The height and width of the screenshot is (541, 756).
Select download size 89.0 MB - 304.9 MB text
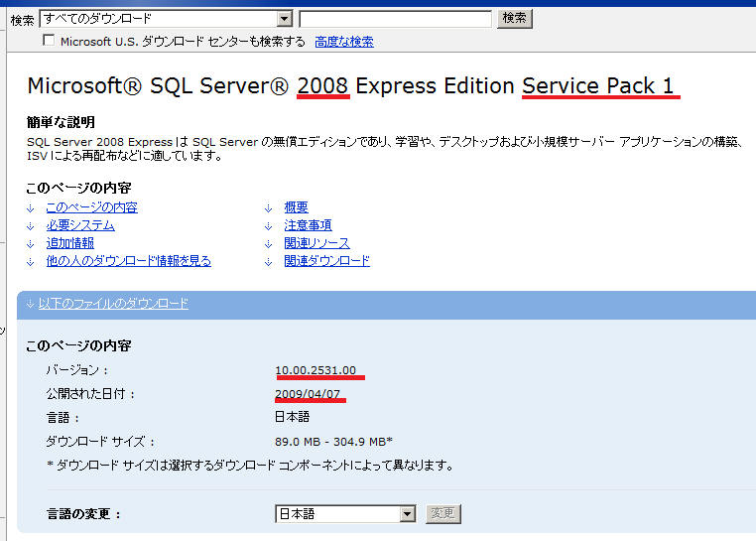point(333,442)
